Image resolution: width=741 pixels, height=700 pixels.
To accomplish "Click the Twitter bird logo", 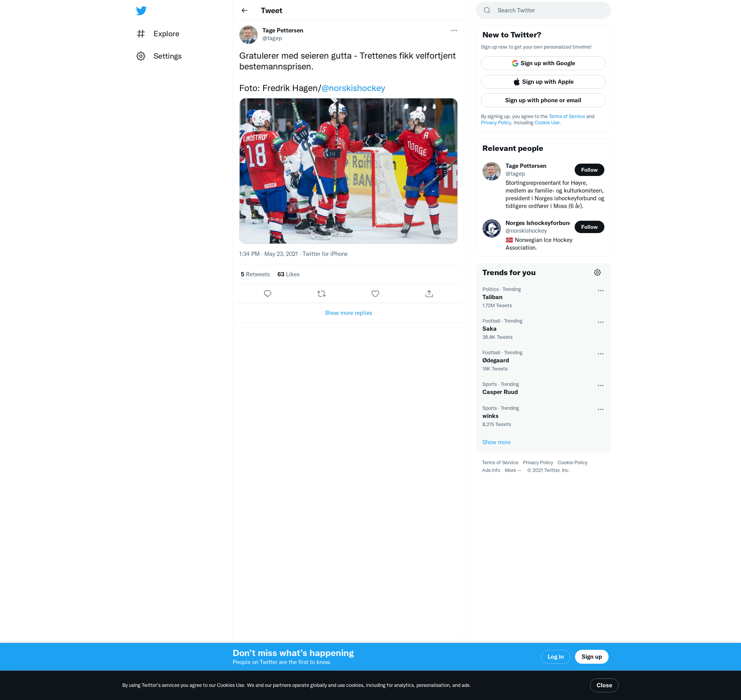I will tap(141, 10).
